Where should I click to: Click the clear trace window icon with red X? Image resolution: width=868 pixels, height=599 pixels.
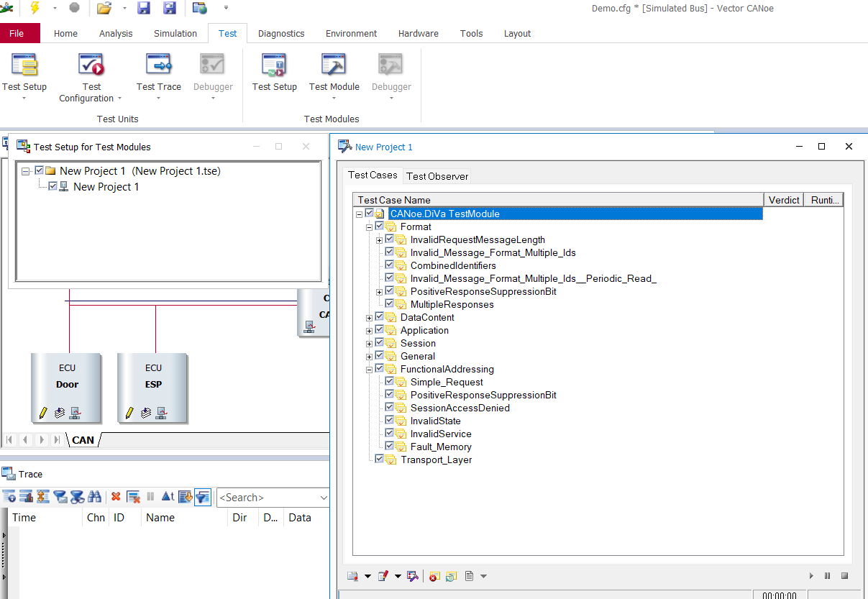point(133,496)
